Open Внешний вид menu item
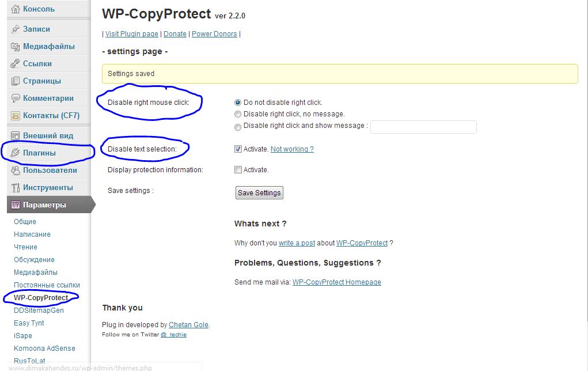The width and height of the screenshot is (588, 371). pos(49,136)
